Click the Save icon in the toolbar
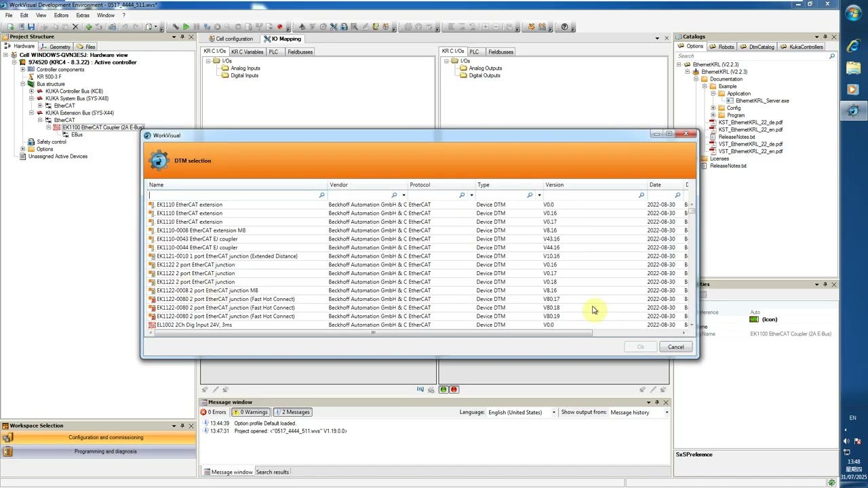Screen dimensions: 868x488 (x=31, y=27)
